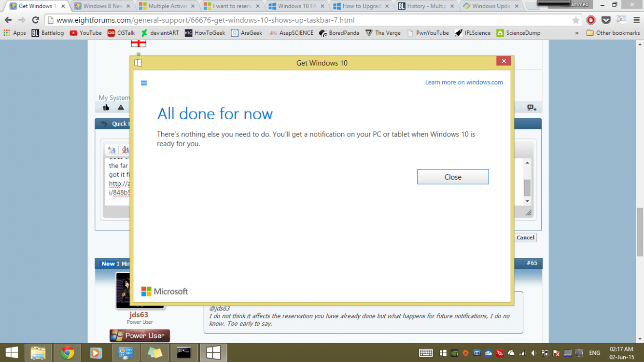
Task: Click the OneDrive cloud tray icon
Action: coord(511,353)
